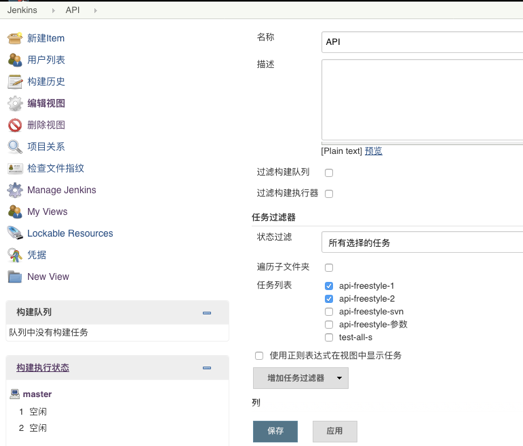523x446 pixels.
Task: Enable 使用正则表达式在视图中显示任务 checkbox
Action: point(259,356)
